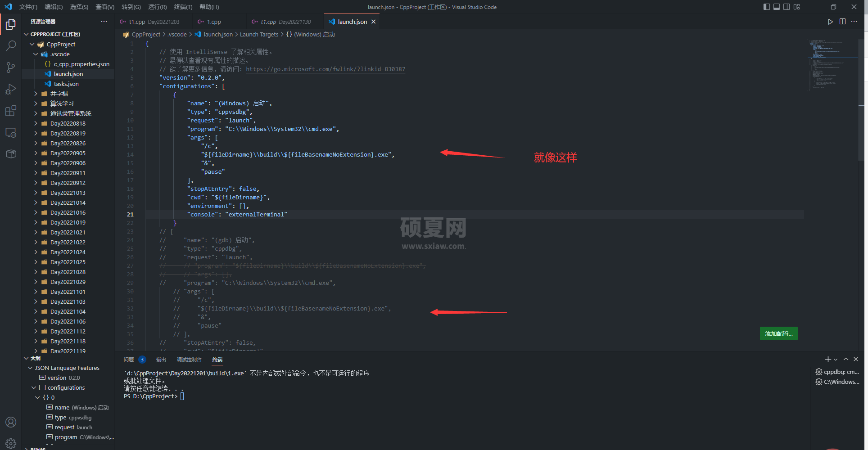The width and height of the screenshot is (868, 450).
Task: Open Explorer panel more actions ellipsis
Action: click(x=104, y=22)
